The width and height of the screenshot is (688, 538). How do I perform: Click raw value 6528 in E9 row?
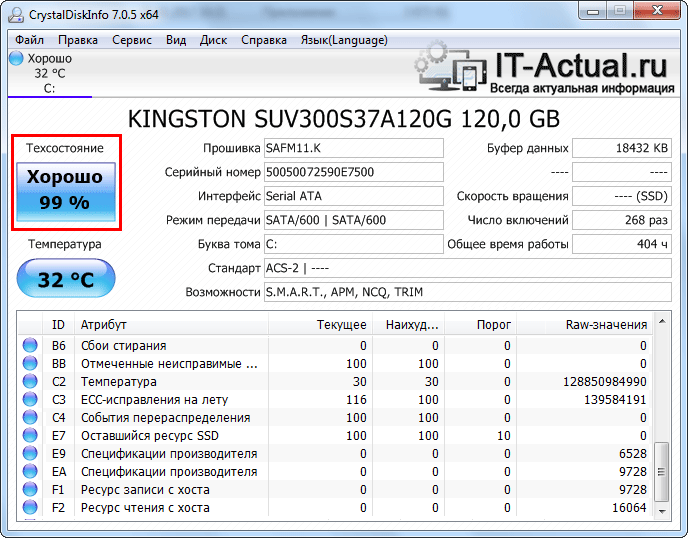tap(633, 454)
